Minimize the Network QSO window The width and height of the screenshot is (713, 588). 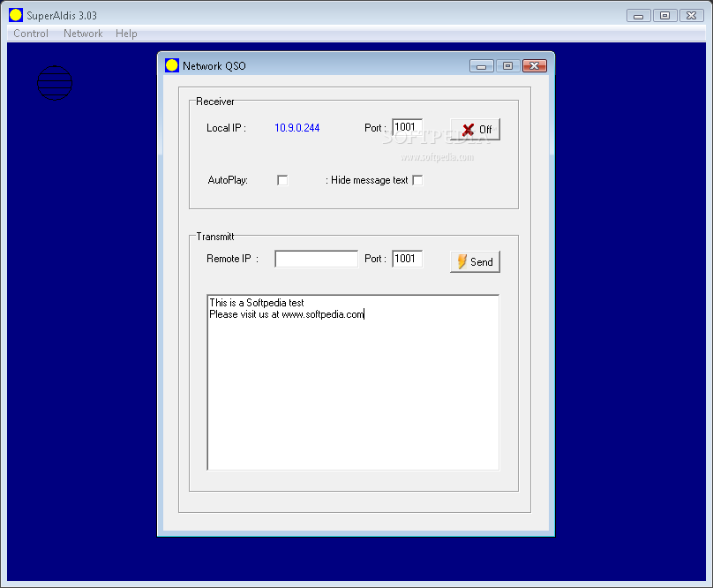[x=482, y=66]
